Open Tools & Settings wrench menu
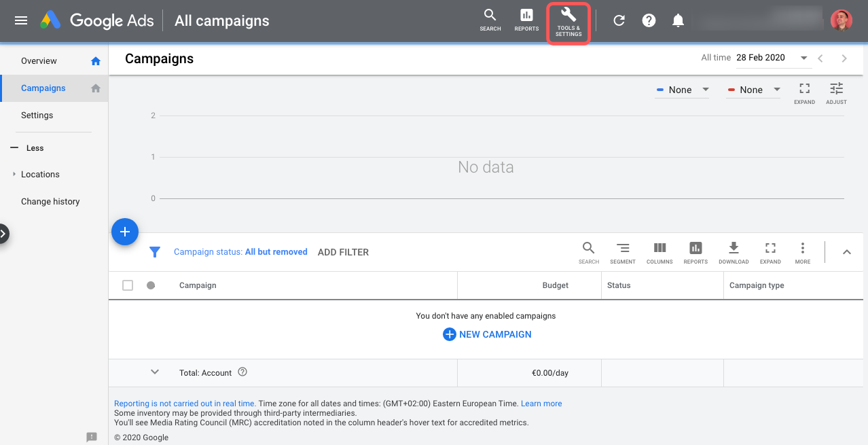The width and height of the screenshot is (868, 445). click(568, 22)
